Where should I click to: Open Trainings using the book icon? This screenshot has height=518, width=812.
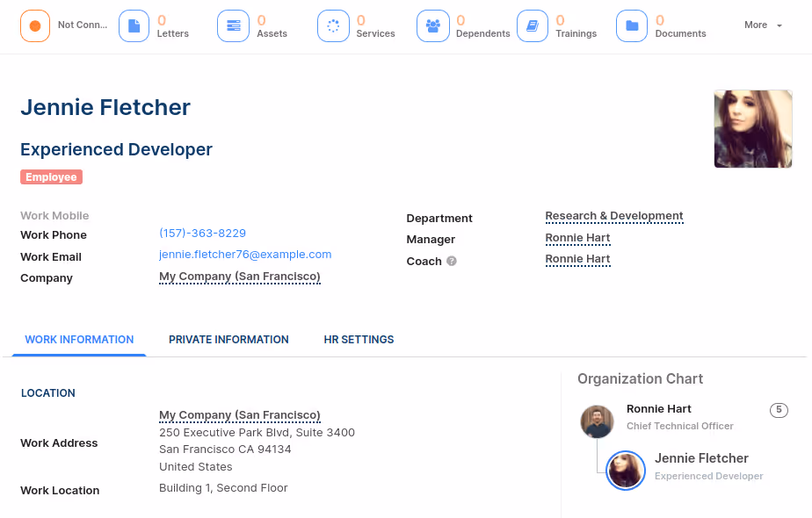(533, 25)
